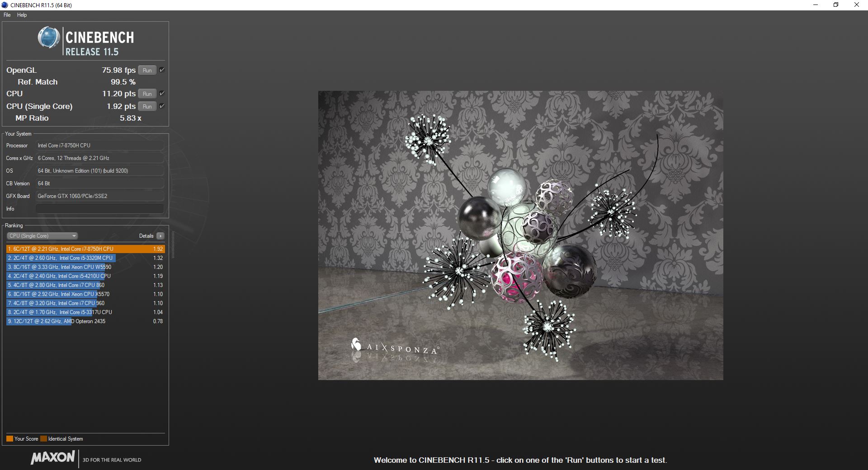This screenshot has width=868, height=470.
Task: Click the AIXSPONZA logo in the rendered image
Action: point(395,347)
